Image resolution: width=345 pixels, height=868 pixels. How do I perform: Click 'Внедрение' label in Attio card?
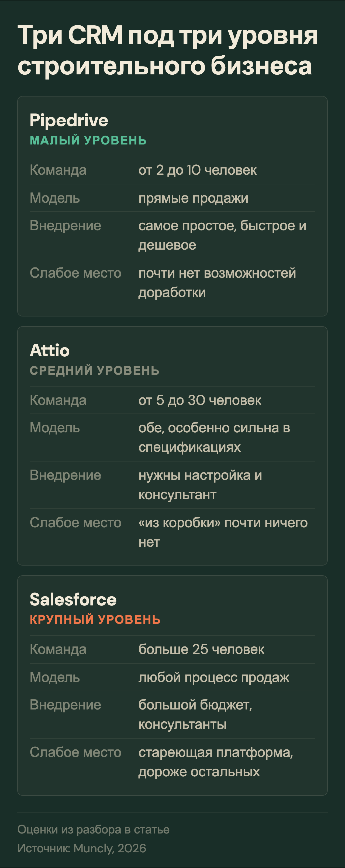[x=65, y=476]
